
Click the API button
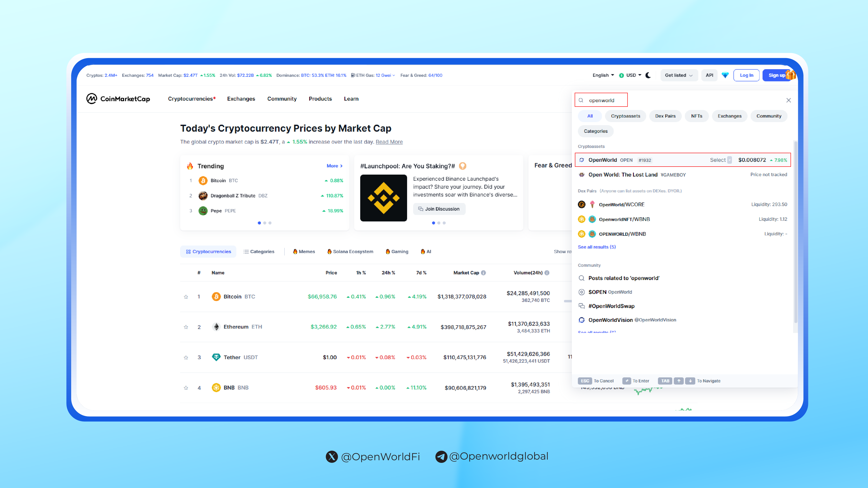(x=709, y=75)
